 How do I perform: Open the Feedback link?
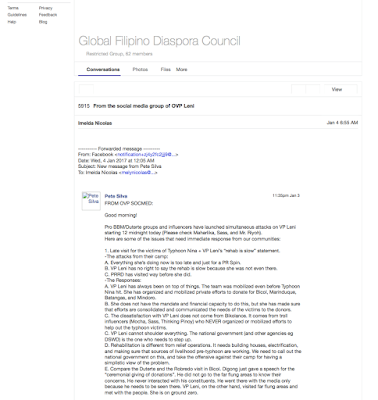48,15
